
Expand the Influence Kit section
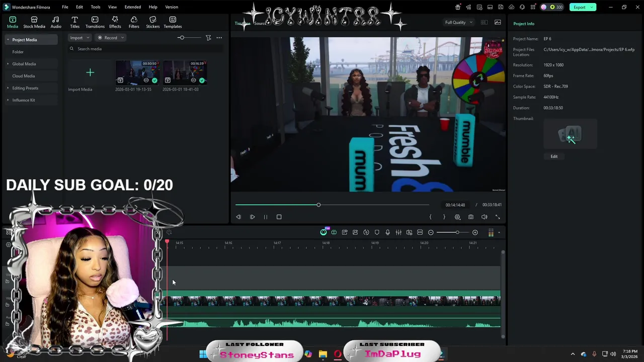point(8,100)
